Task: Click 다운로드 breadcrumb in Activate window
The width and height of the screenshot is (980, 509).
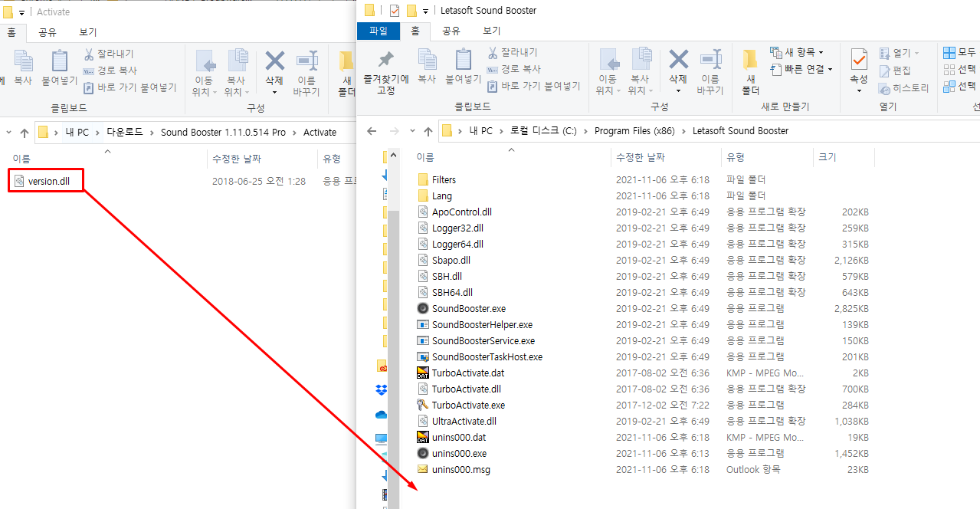Action: point(124,133)
